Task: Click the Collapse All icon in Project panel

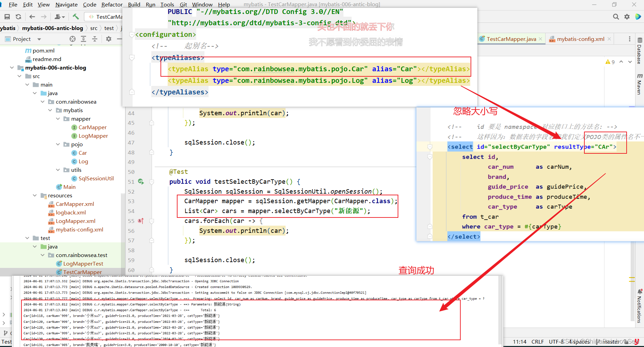Action: click(95, 39)
